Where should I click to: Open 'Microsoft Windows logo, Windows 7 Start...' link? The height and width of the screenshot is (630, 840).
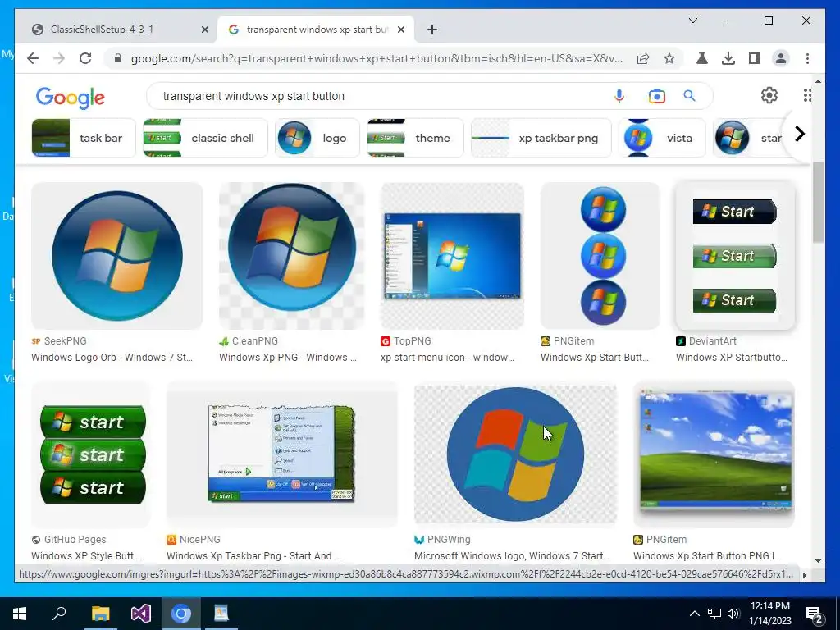pyautogui.click(x=512, y=556)
